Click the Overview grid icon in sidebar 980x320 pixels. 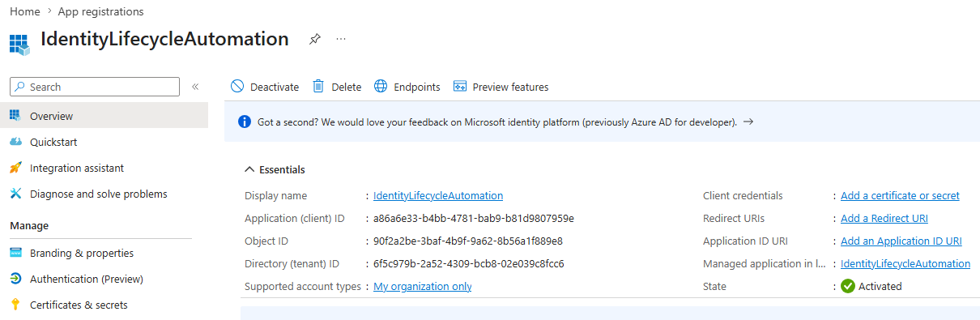point(15,116)
